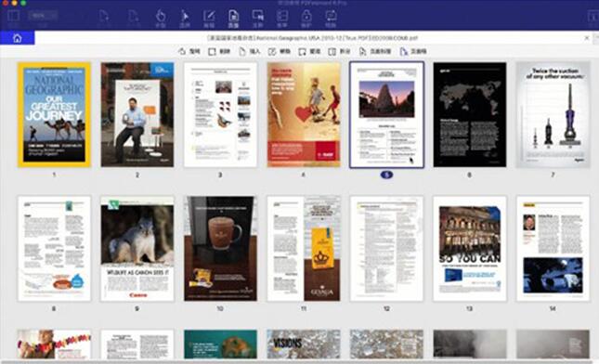599x364 pixels.
Task: Click the page number label '1'
Action: coord(54,175)
